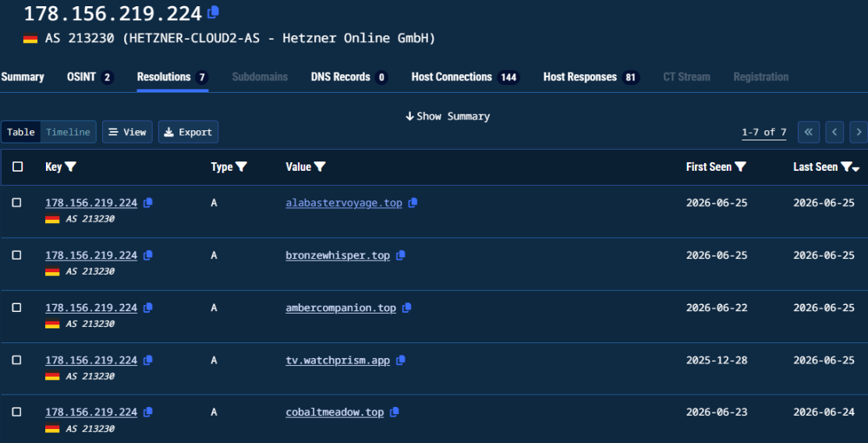The height and width of the screenshot is (443, 868).
Task: Copy the bronzewhisper.top domain value
Action: (x=401, y=255)
